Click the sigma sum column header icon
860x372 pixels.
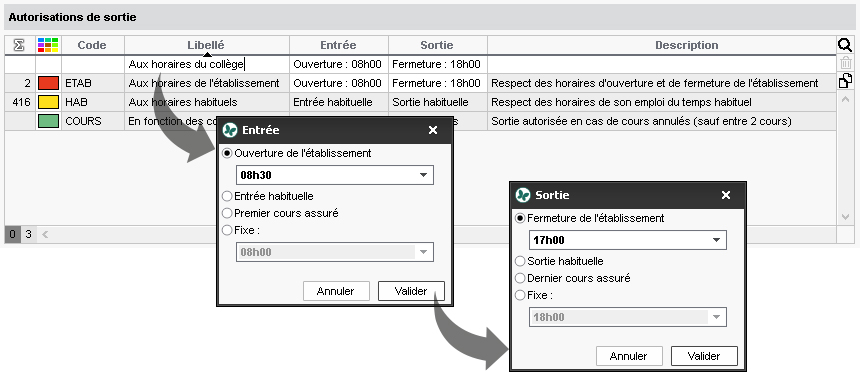[x=19, y=45]
